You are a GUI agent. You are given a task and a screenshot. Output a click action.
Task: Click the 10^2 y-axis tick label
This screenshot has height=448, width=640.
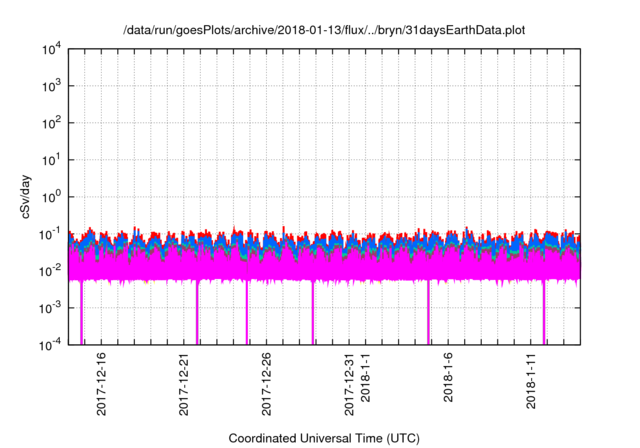(x=52, y=123)
